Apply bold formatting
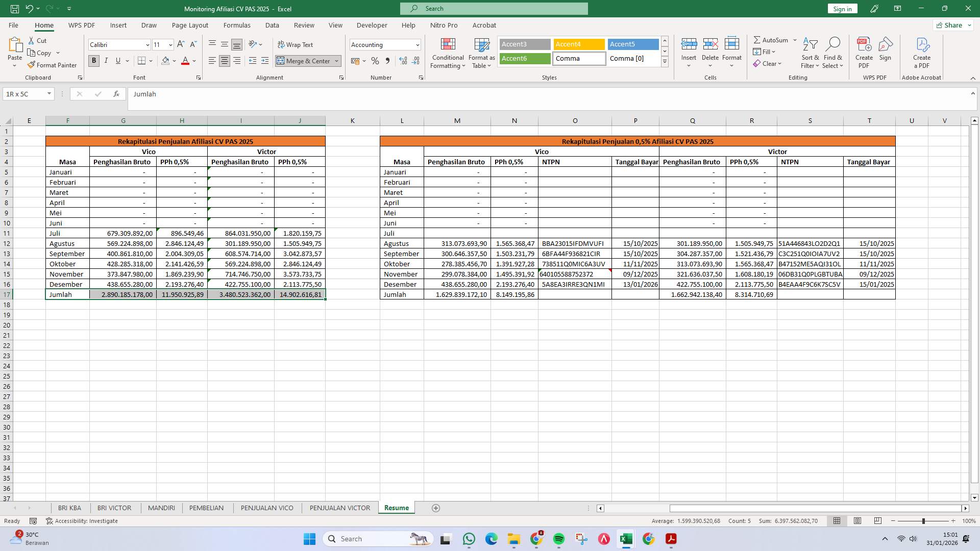This screenshot has width=980, height=551. pos(93,61)
